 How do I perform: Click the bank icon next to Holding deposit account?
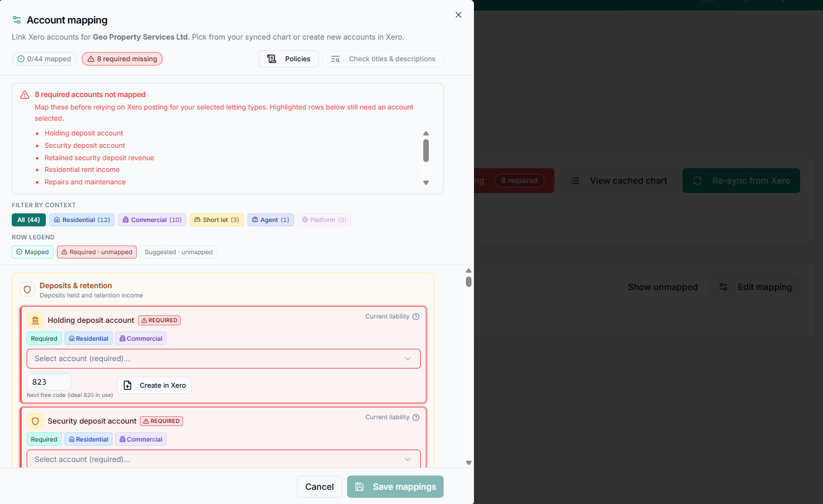[35, 320]
